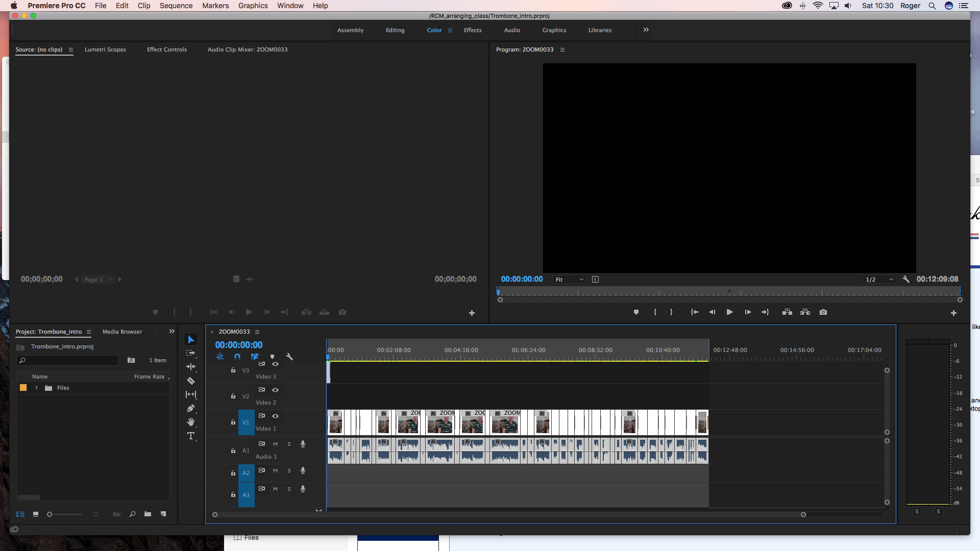Step back one frame in Program monitor

pos(712,312)
